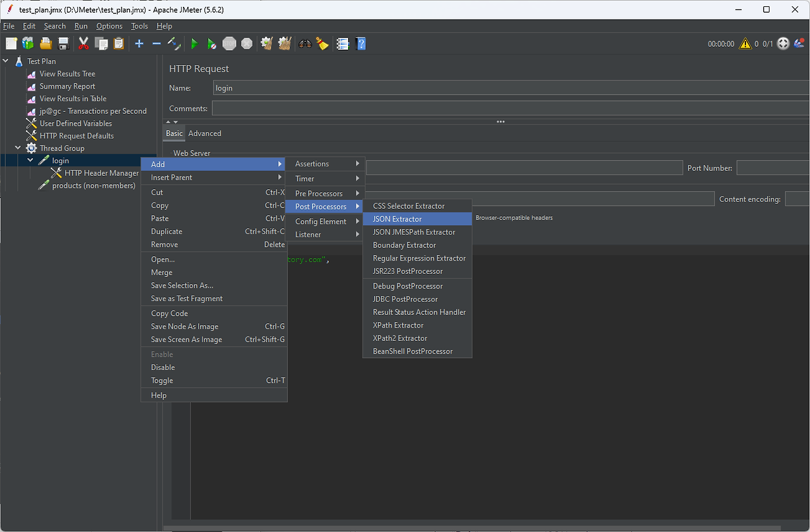Viewport: 810px width, 532px height.
Task: Click the Save floppy disk icon
Action: coord(63,44)
